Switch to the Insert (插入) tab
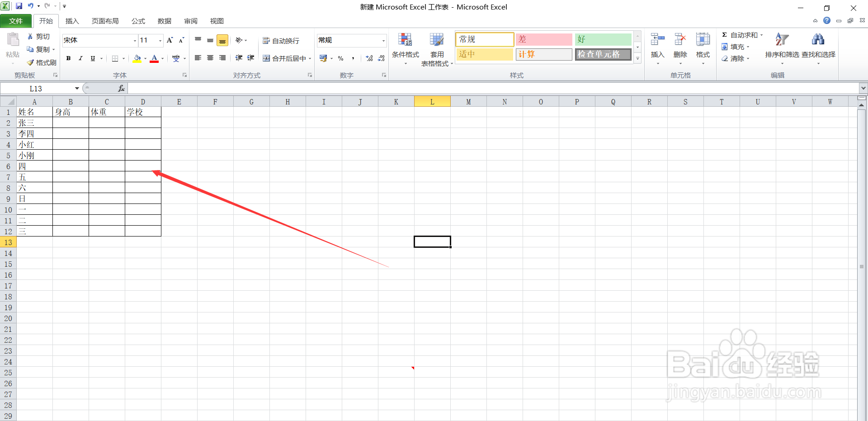This screenshot has width=868, height=421. coord(72,21)
